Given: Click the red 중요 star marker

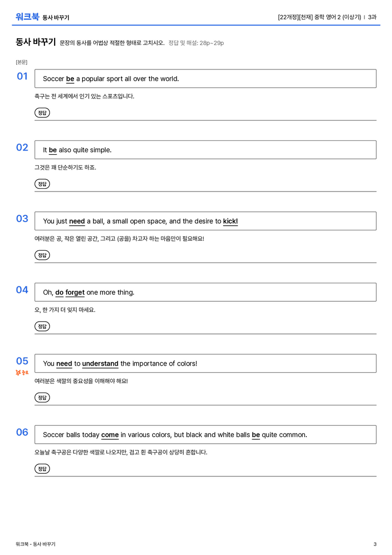Looking at the screenshot, I should [22, 372].
